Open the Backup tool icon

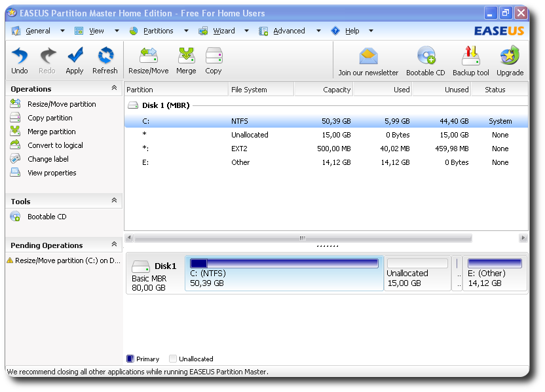[470, 56]
